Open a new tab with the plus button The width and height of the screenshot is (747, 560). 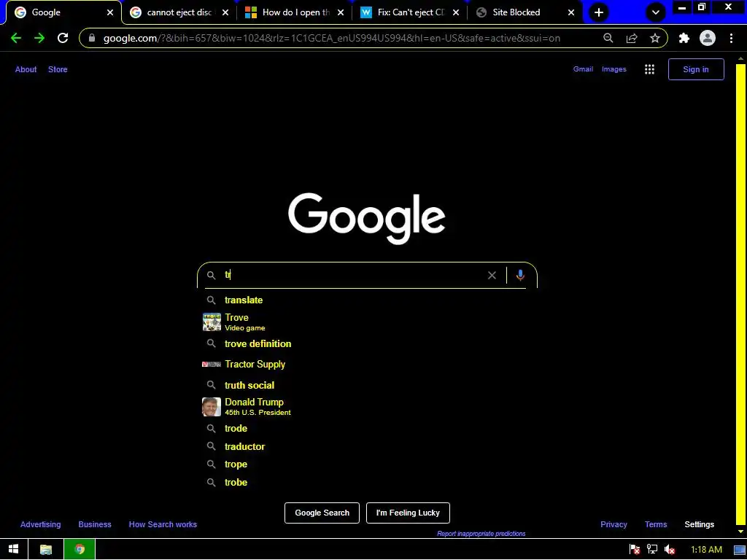click(599, 13)
